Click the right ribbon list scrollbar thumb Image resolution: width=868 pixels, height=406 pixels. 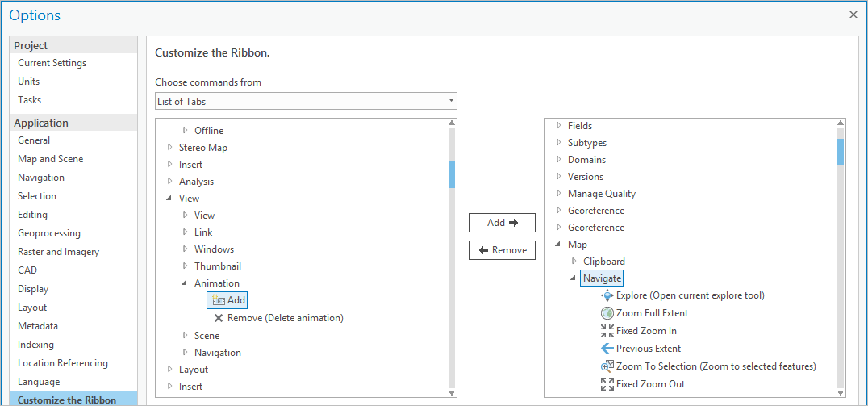tap(841, 152)
